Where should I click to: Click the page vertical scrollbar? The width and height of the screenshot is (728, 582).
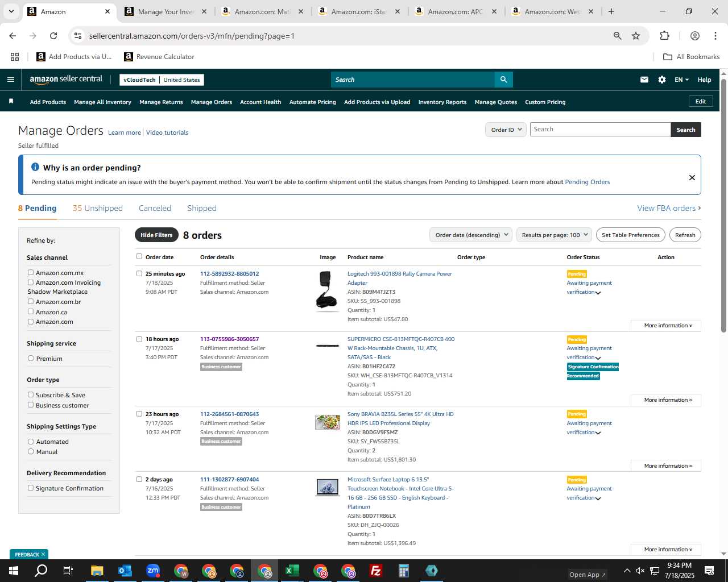pos(723,205)
